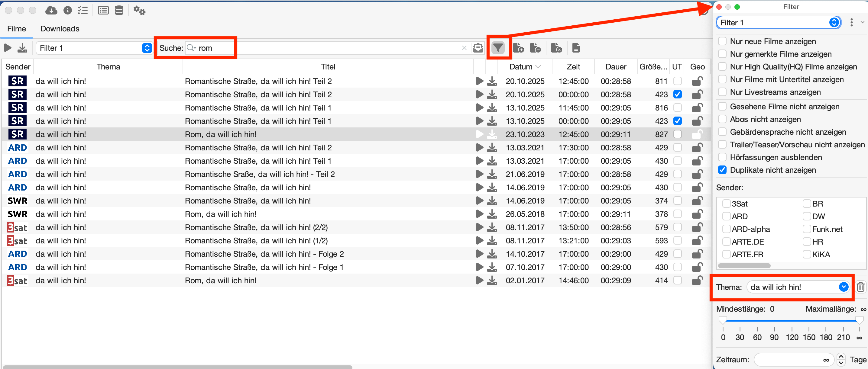Image resolution: width=868 pixels, height=369 pixels.
Task: Click the info circle icon
Action: coord(67,11)
